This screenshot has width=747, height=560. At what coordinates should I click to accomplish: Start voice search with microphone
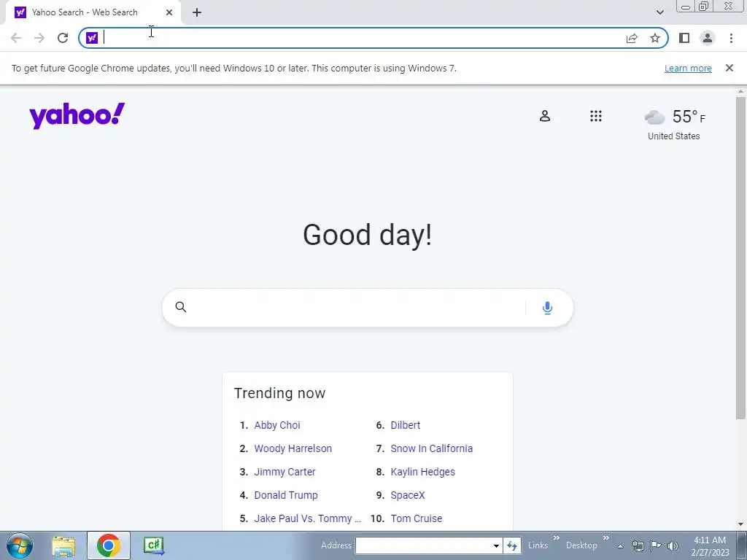[x=547, y=308]
